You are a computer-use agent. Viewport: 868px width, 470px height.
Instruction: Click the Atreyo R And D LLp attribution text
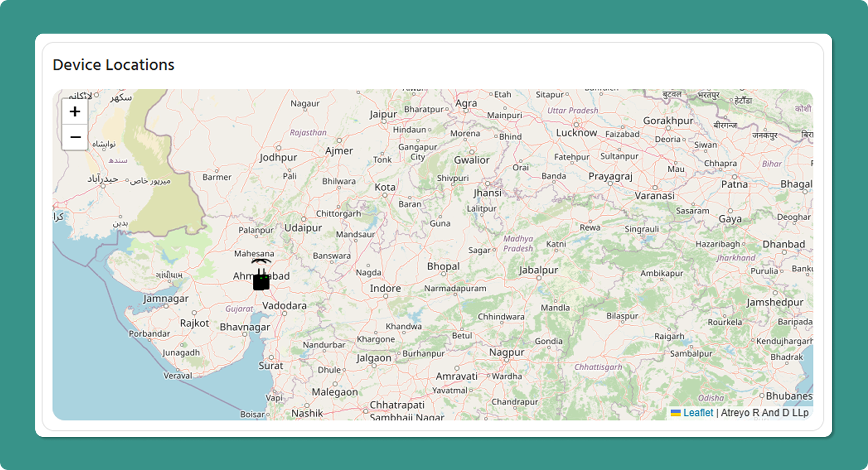click(x=764, y=413)
